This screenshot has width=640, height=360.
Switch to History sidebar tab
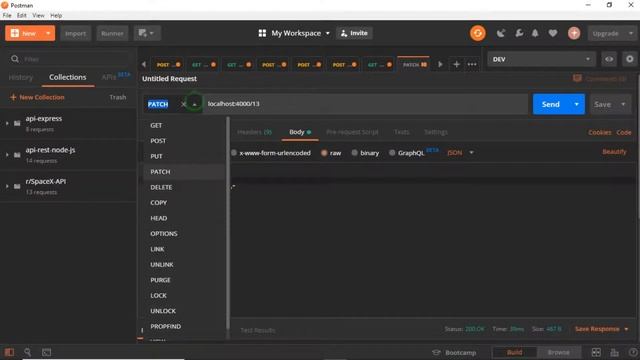pos(20,77)
